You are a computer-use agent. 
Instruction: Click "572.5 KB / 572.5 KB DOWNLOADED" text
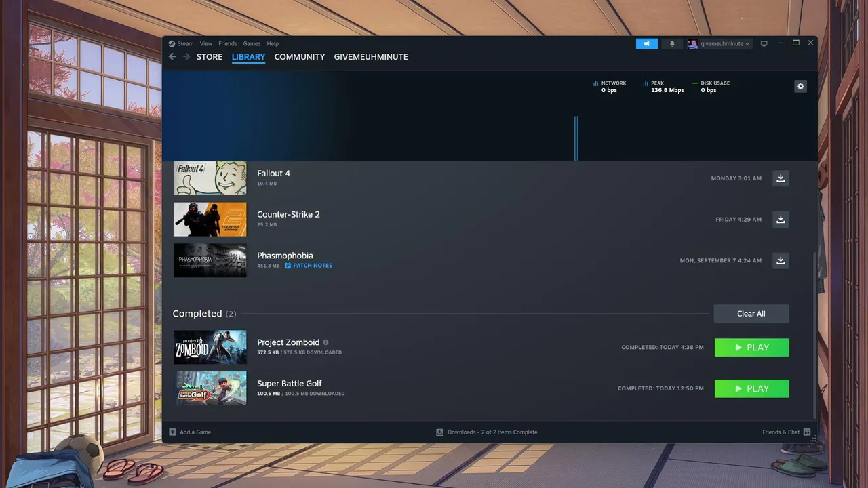(x=300, y=352)
